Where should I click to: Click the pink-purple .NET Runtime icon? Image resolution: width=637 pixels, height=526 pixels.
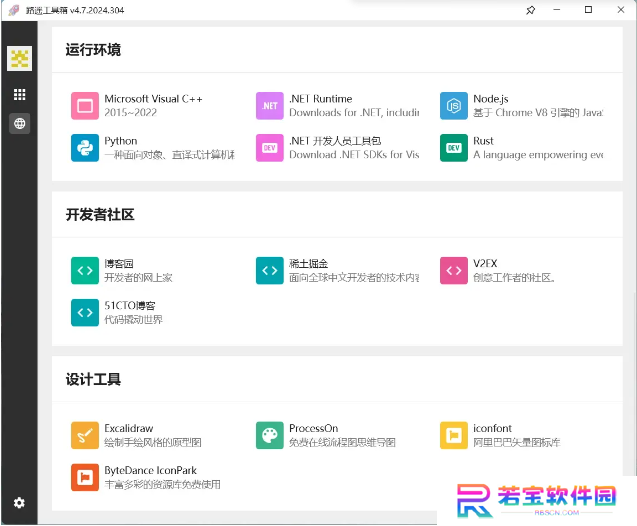tap(270, 106)
